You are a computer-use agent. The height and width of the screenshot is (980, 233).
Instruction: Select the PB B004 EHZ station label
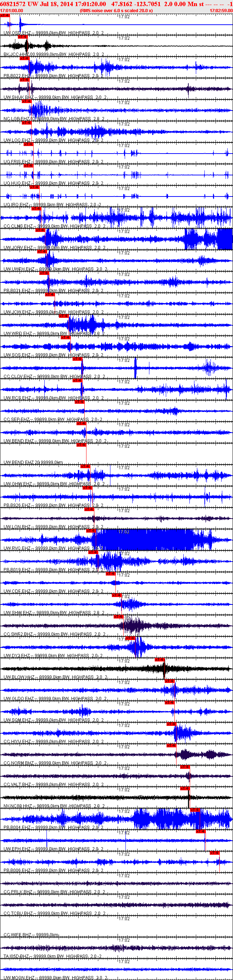pyautogui.click(x=53, y=828)
